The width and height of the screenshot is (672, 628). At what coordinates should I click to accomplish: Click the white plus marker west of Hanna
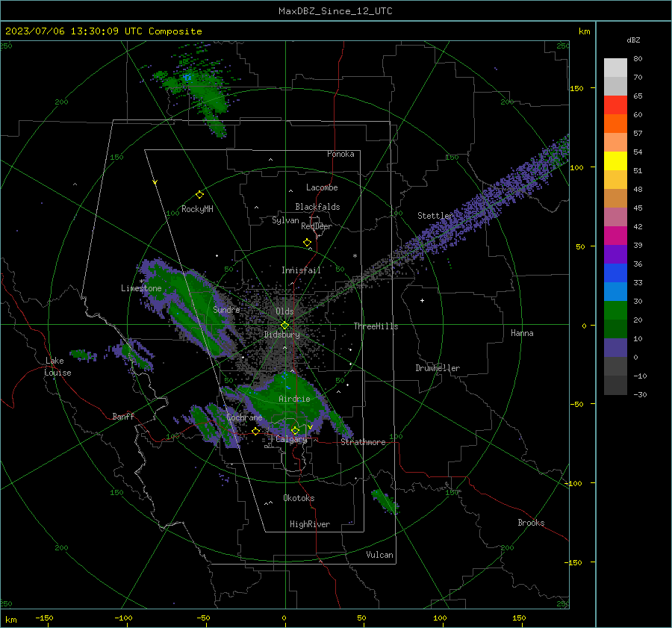point(422,300)
